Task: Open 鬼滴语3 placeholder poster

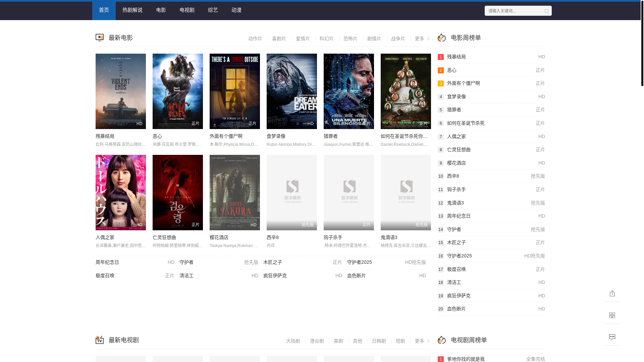Action: (x=406, y=192)
